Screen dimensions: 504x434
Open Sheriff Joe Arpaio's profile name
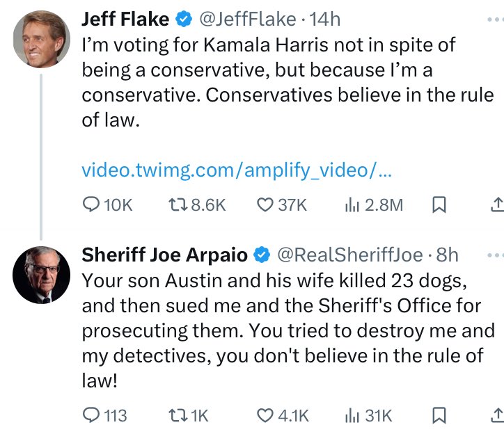coord(164,255)
